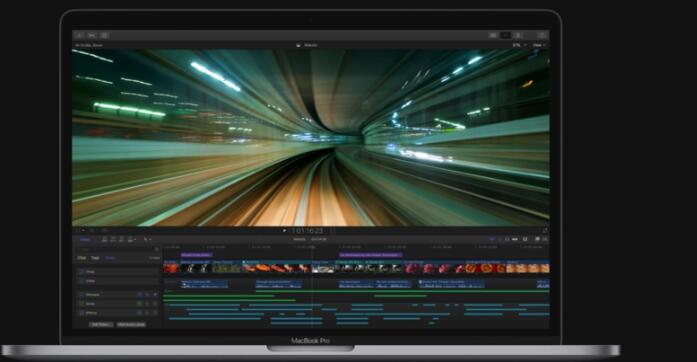Click the audio lanes button beside Edit Roles
This screenshot has width=697, height=362.
click(x=131, y=325)
